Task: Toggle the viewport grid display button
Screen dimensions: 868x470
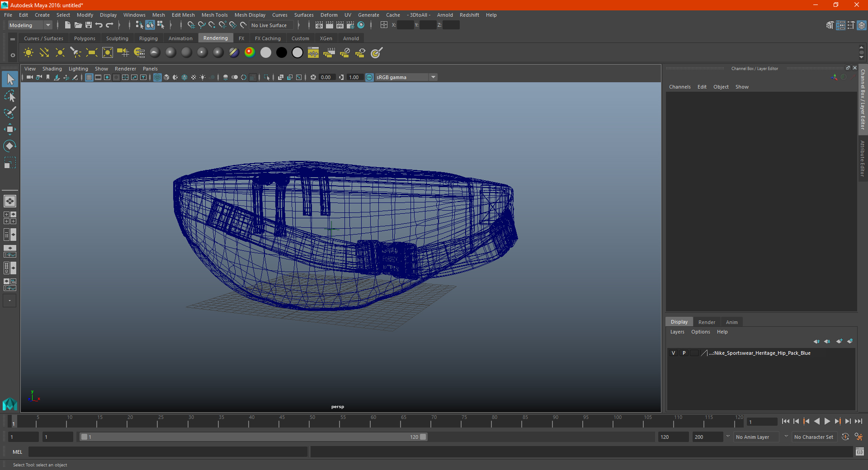Action: [89, 77]
